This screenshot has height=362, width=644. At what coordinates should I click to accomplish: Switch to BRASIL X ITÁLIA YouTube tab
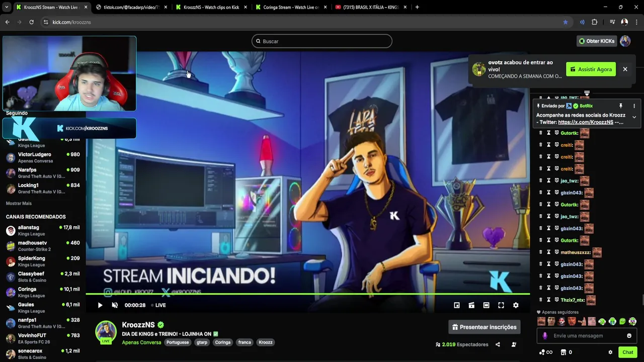pos(370,7)
